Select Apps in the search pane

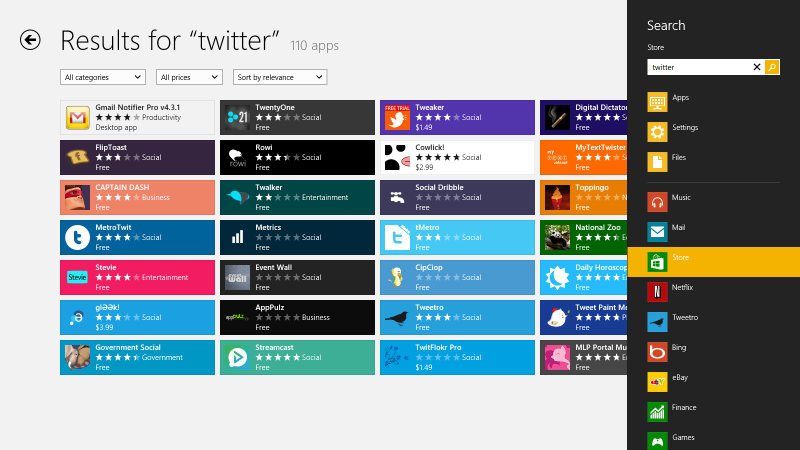[x=713, y=102]
